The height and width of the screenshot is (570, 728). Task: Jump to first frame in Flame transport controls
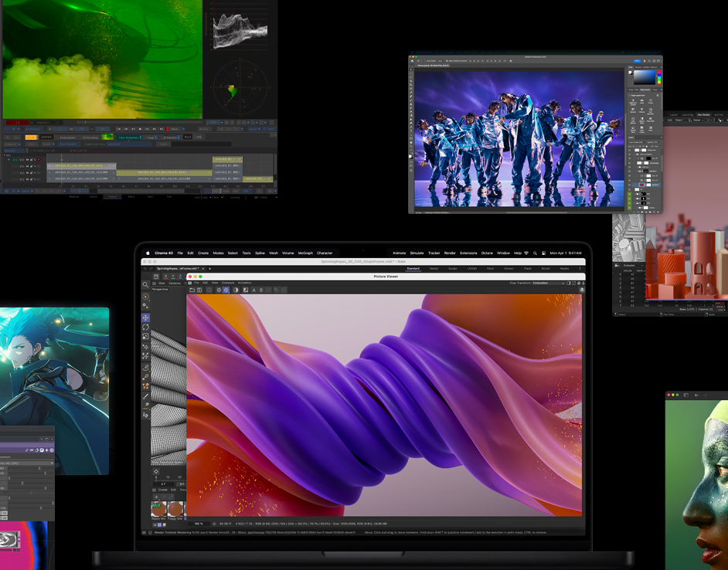pyautogui.click(x=119, y=129)
